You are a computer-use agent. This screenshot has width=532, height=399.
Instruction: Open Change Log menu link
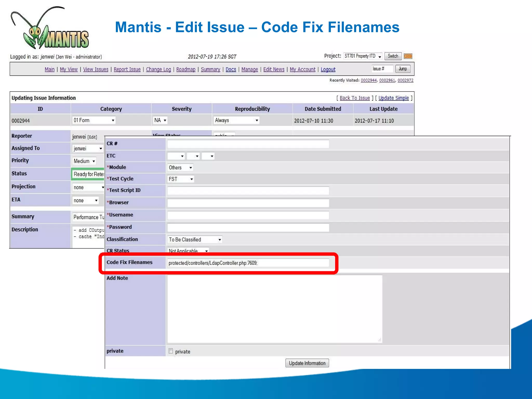click(158, 69)
